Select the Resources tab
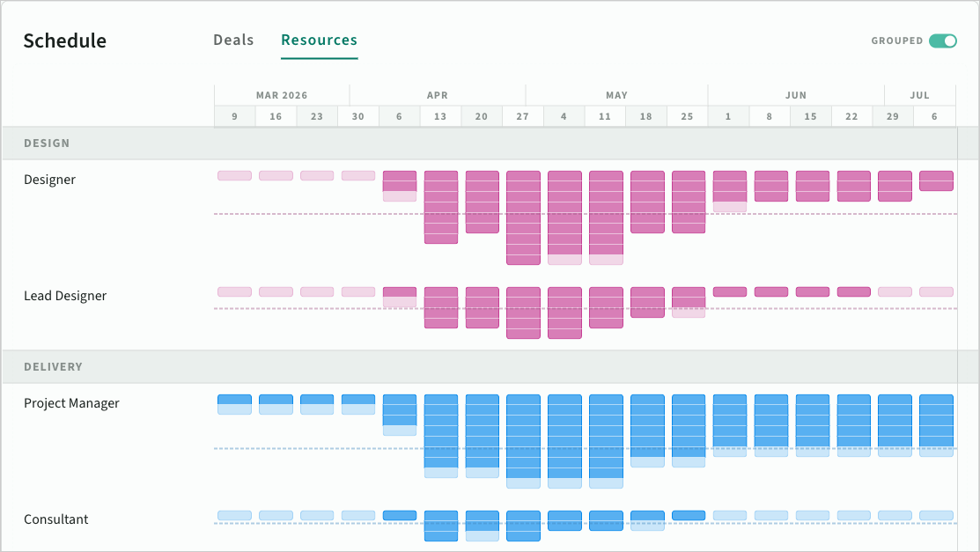The height and width of the screenshot is (552, 980). point(319,40)
